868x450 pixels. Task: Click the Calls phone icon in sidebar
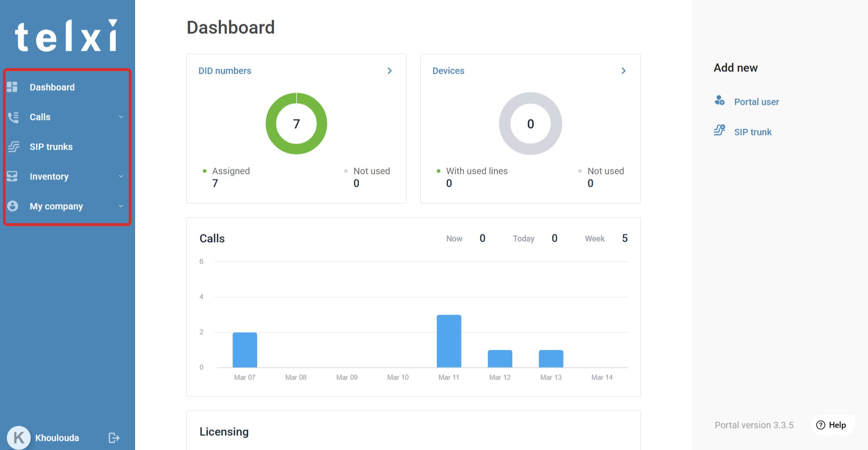(x=13, y=117)
